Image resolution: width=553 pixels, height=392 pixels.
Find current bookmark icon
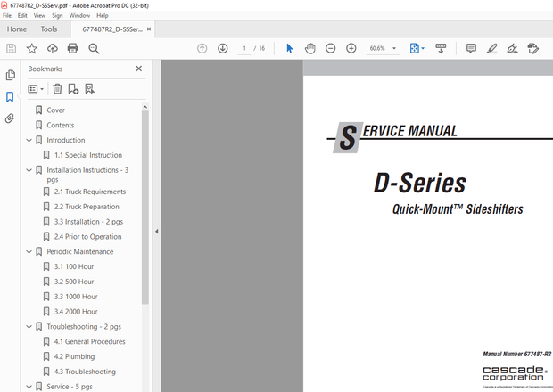tap(89, 89)
